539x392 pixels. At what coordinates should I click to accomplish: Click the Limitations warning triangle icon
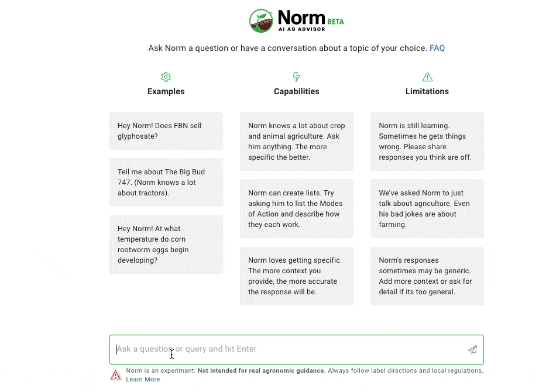[x=427, y=77]
